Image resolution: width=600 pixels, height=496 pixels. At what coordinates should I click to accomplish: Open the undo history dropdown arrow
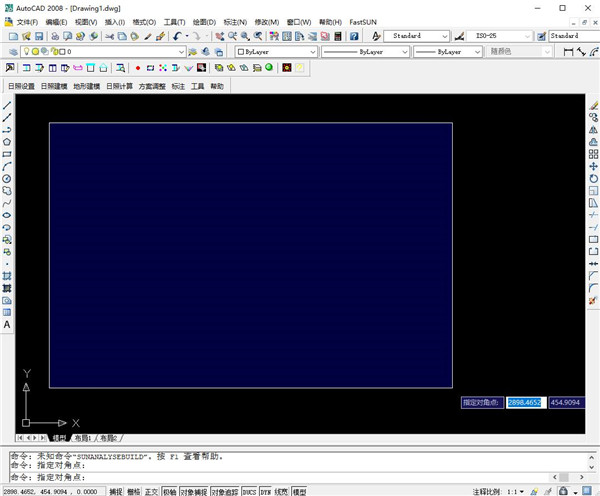[187, 36]
